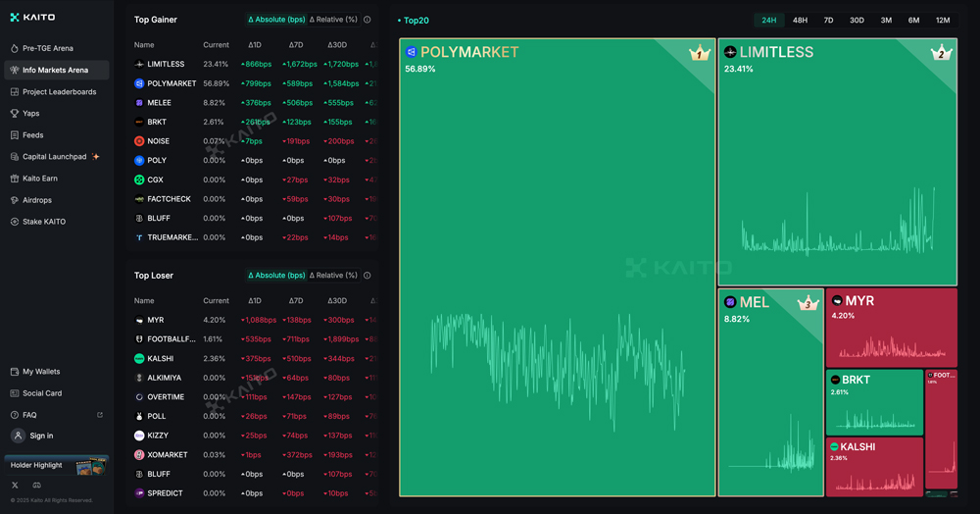Image resolution: width=980 pixels, height=514 pixels.
Task: Switch Top Gainer to Relative (%)
Action: (x=333, y=20)
